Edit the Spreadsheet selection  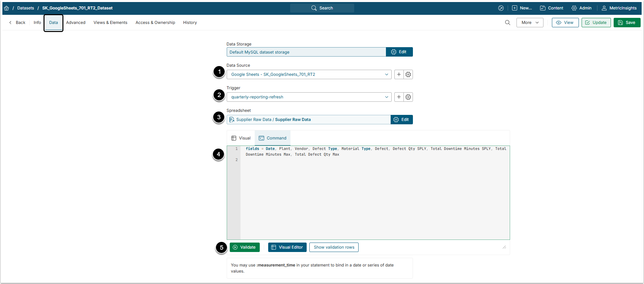click(401, 120)
